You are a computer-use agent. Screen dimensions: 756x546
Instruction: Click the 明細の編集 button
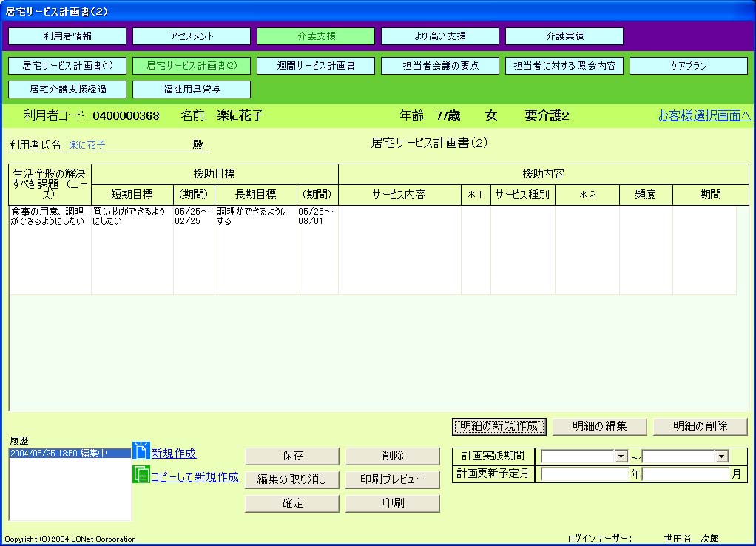[x=599, y=426]
